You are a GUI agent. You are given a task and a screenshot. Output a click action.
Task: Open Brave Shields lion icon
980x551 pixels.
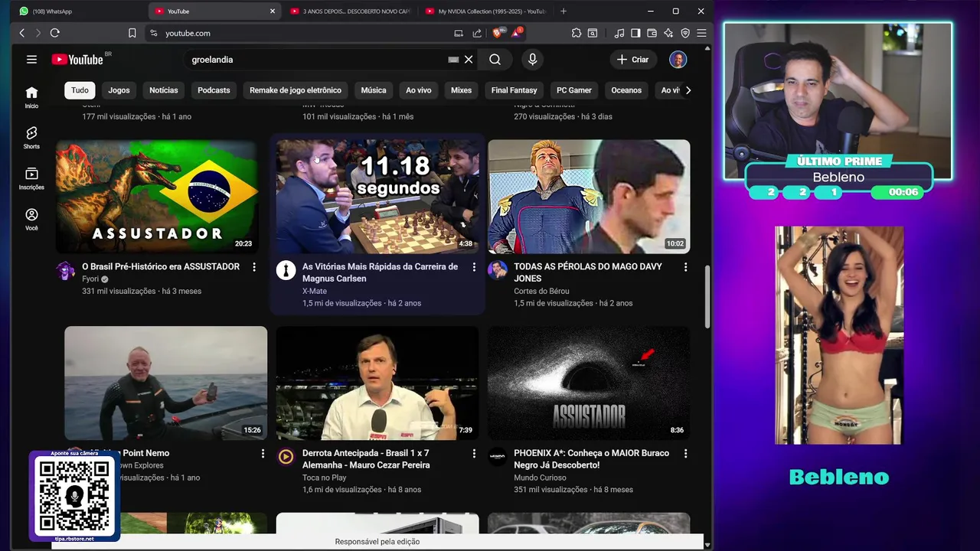pos(497,33)
